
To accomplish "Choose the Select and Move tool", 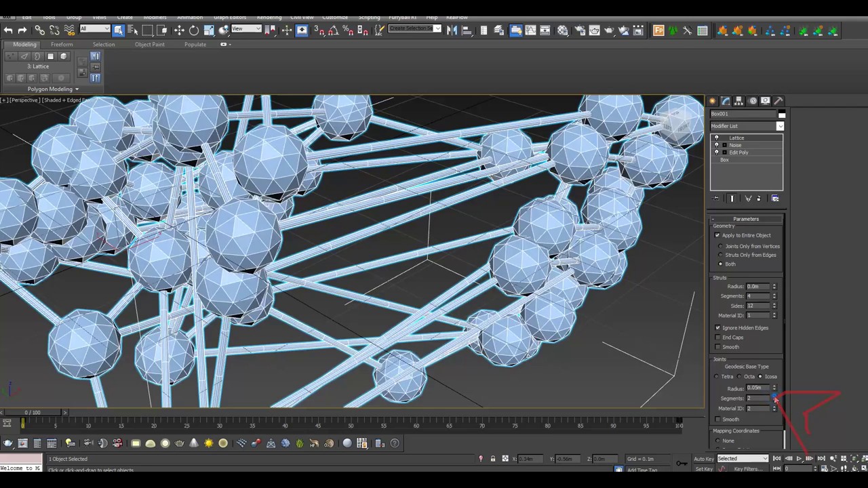I will (179, 30).
